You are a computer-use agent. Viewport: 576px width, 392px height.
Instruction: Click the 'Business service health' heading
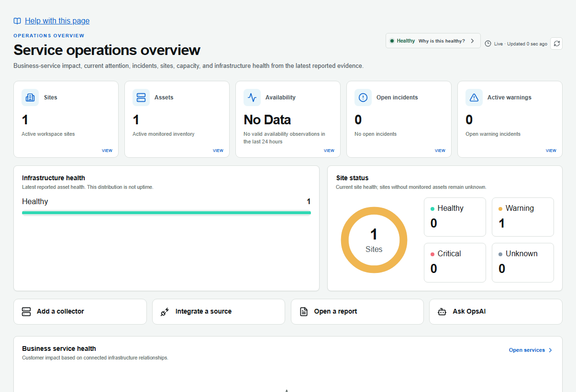click(59, 348)
